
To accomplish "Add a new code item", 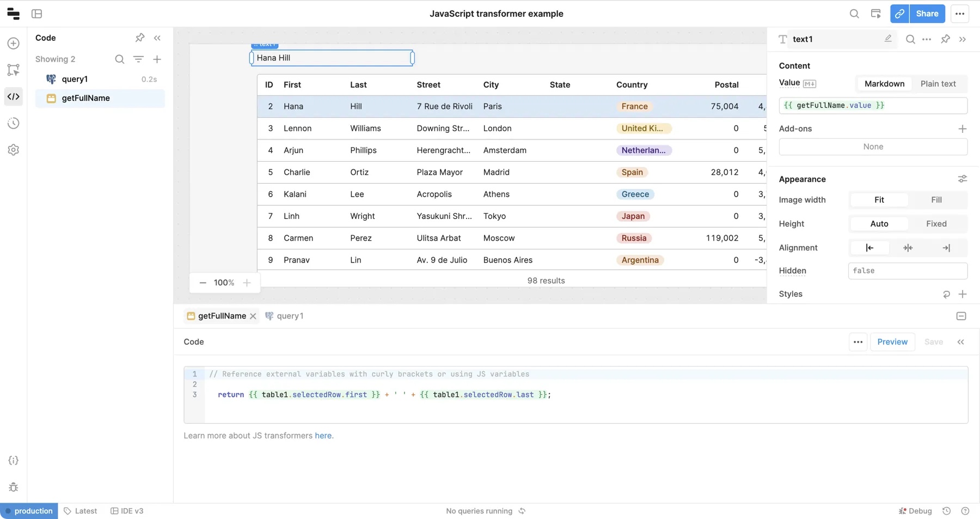I will [x=157, y=59].
